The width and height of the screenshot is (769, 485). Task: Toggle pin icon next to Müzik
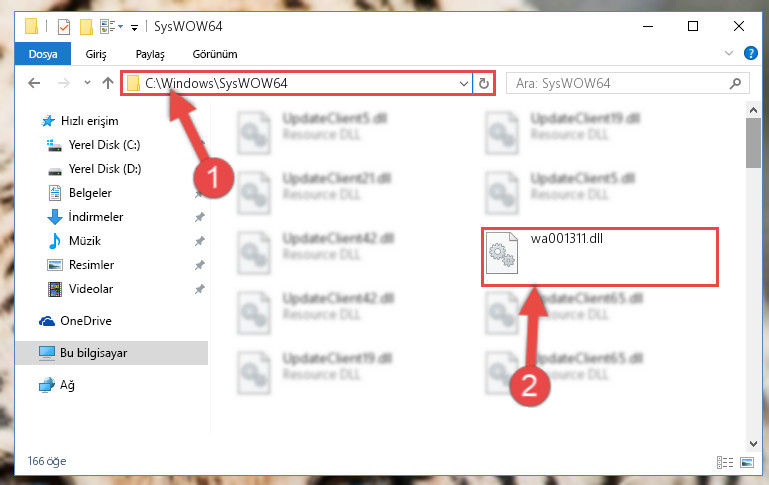(200, 241)
